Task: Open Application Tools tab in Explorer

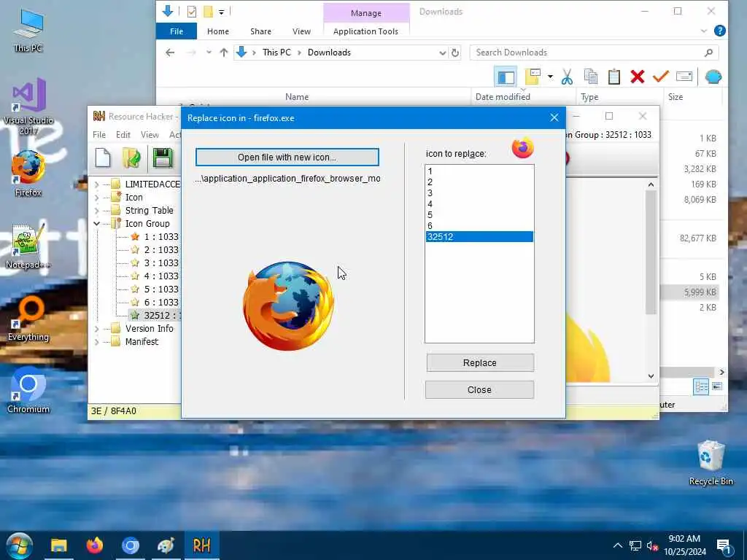Action: 365,31
